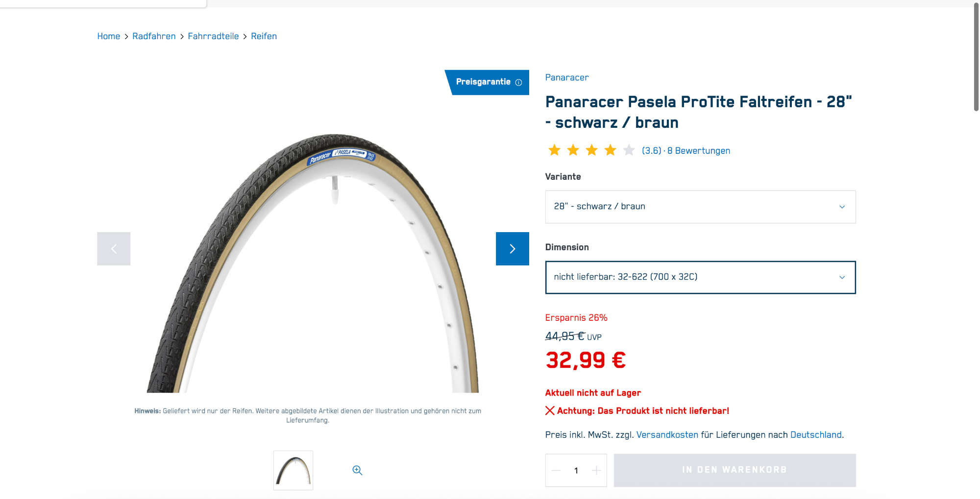Click the magnifier zoom image icon
Screen dimensions: 980x499
click(357, 470)
